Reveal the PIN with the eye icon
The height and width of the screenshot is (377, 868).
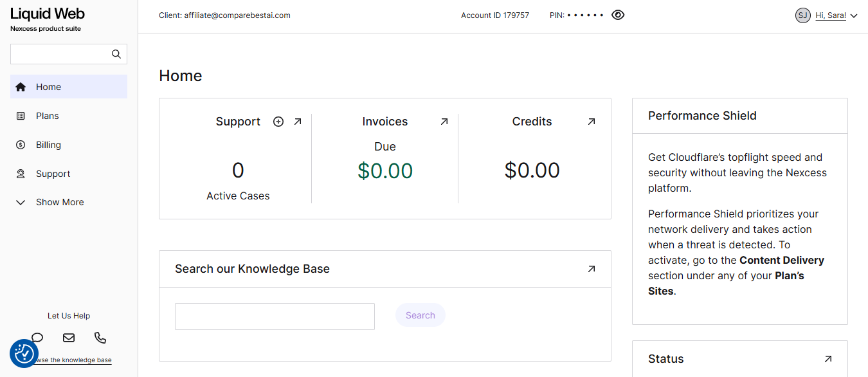click(618, 15)
